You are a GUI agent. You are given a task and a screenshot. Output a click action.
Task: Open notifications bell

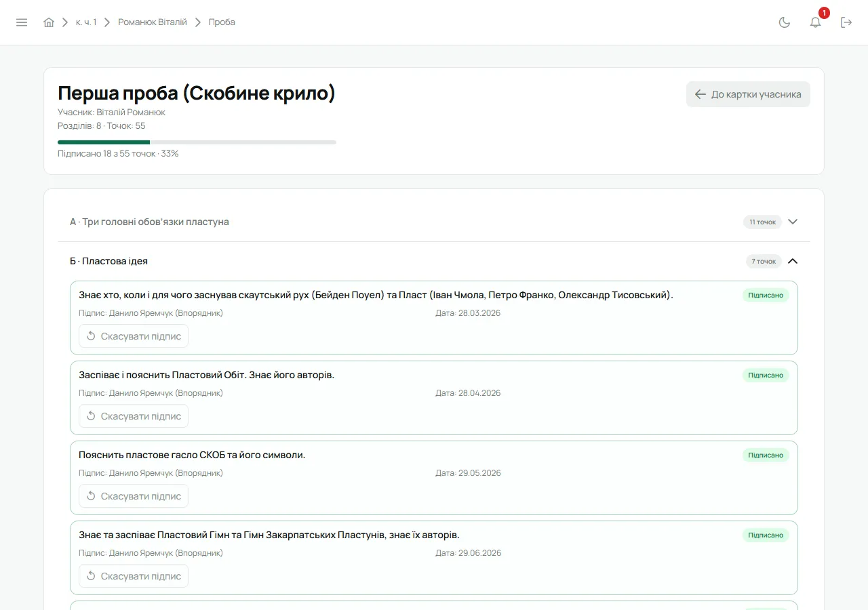(x=816, y=22)
